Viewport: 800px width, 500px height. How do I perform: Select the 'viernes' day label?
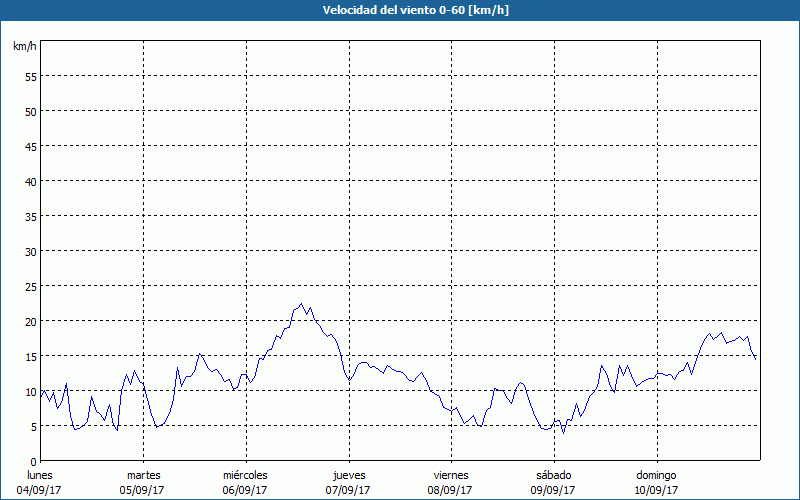(x=451, y=474)
